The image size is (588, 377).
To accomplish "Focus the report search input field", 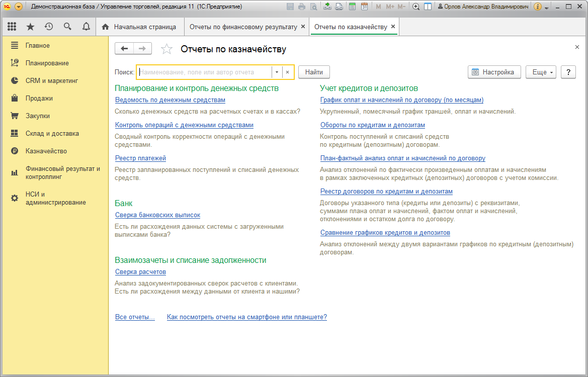I will tap(204, 72).
